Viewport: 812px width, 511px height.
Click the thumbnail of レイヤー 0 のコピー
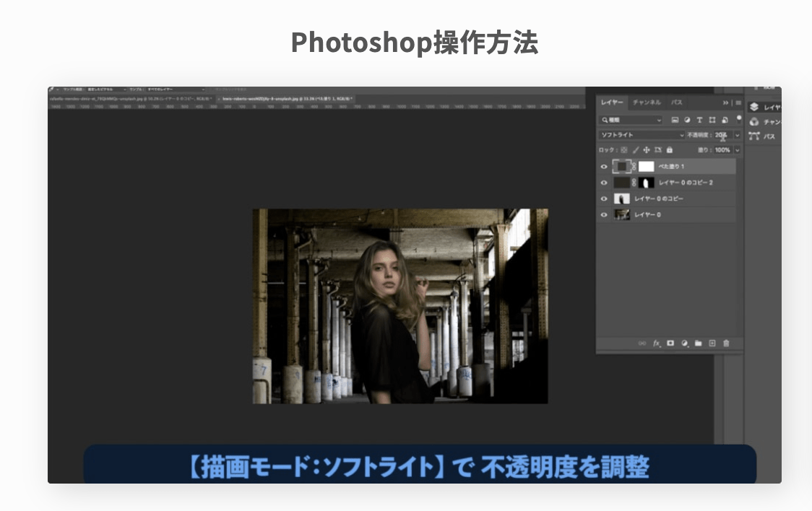click(x=621, y=198)
